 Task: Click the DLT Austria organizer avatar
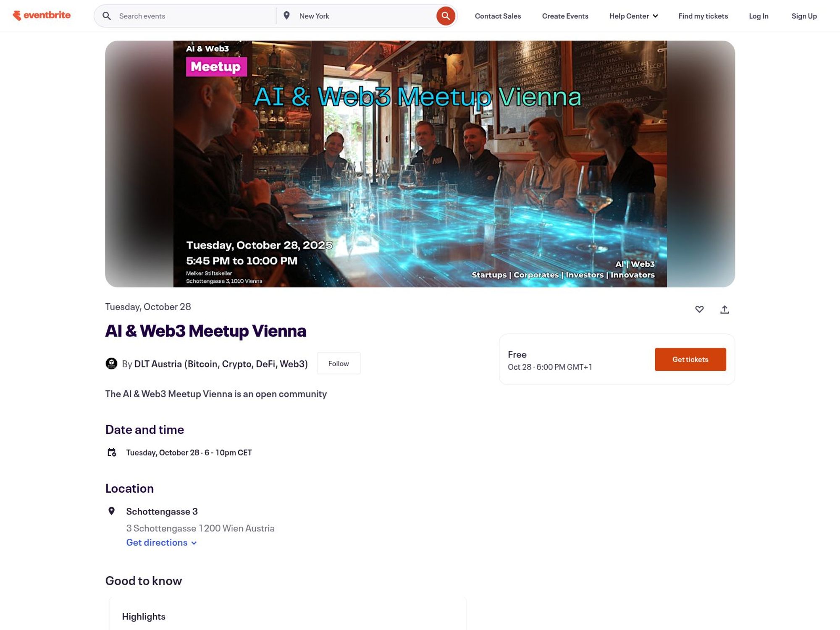pyautogui.click(x=111, y=363)
